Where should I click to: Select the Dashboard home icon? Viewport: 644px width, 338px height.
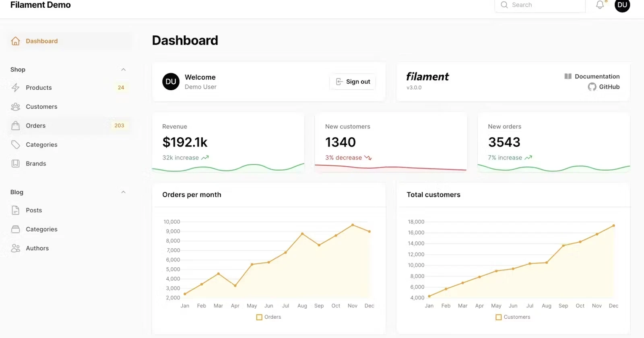pos(15,41)
